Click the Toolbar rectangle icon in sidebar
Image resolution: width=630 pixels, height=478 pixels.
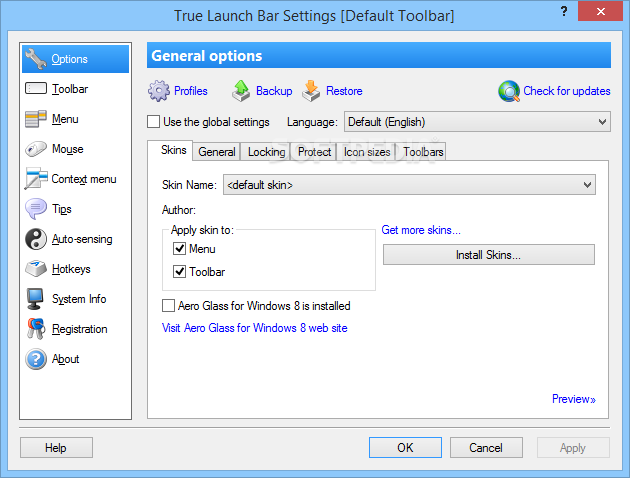pos(36,88)
